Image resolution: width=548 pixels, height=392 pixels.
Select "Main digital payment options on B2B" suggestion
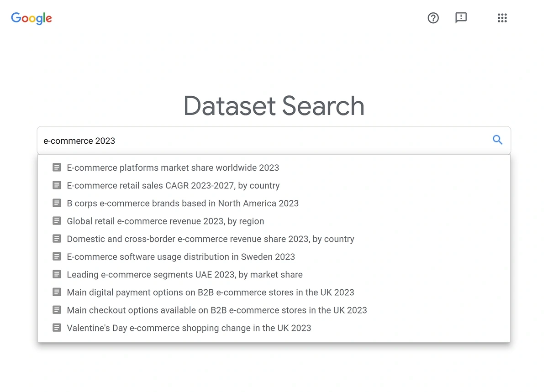pyautogui.click(x=274, y=292)
